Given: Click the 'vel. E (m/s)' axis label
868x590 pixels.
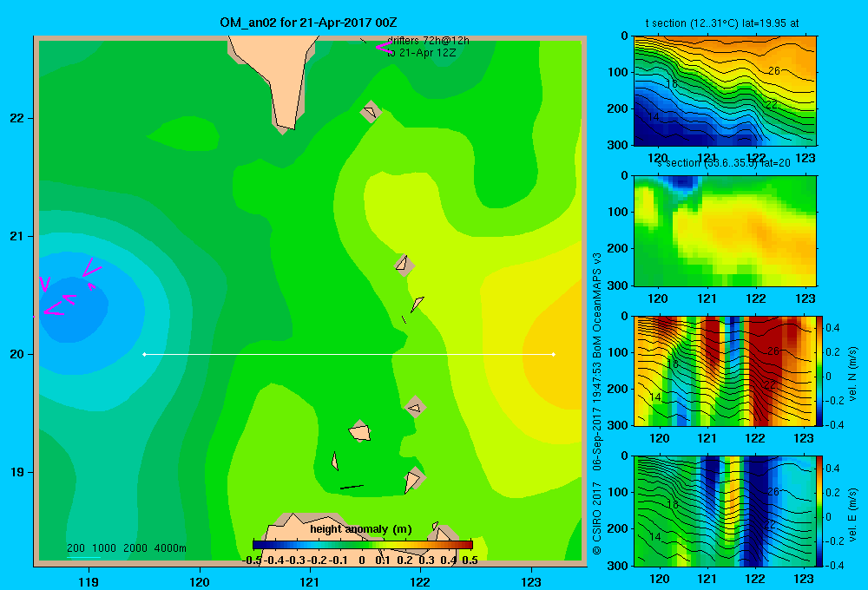Looking at the screenshot, I should [852, 515].
